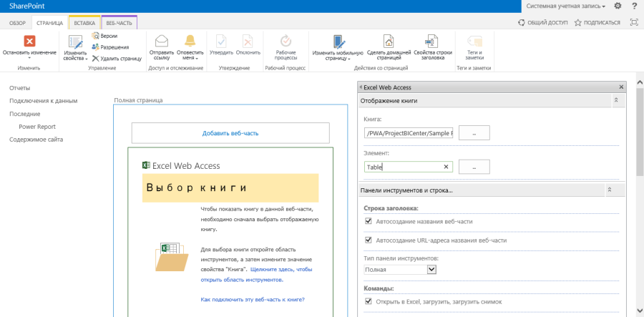Image resolution: width=644 pixels, height=317 pixels.
Task: Click the page scrollbar up arrow
Action: click(640, 83)
